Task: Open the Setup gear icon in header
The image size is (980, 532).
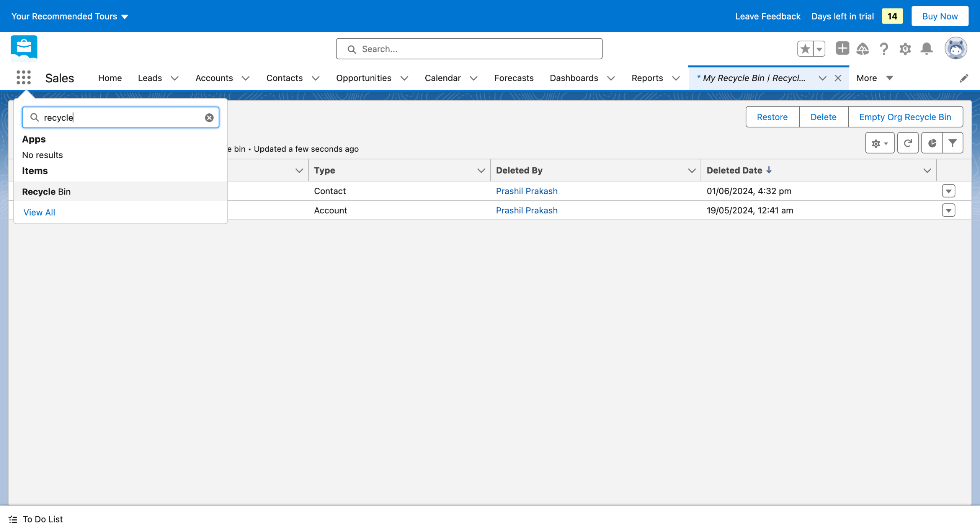Action: click(x=905, y=49)
